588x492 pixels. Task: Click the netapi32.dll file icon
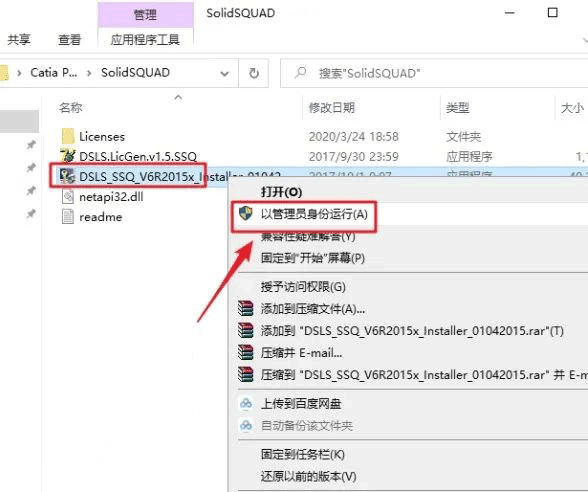click(x=68, y=196)
